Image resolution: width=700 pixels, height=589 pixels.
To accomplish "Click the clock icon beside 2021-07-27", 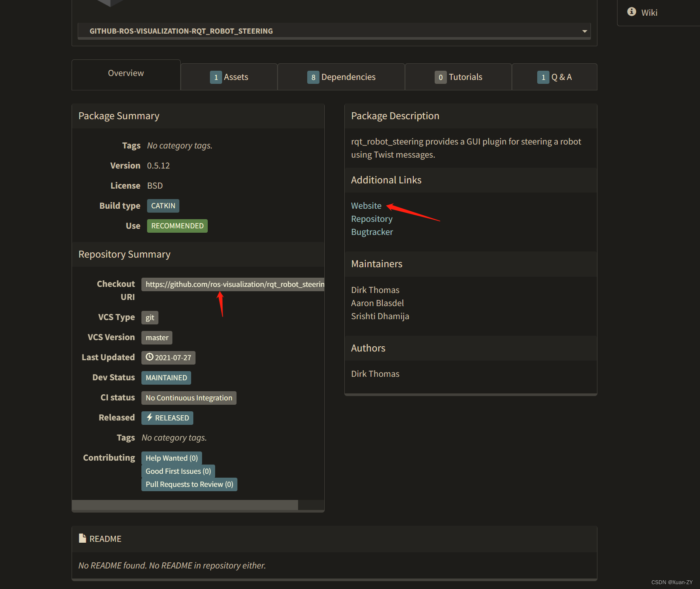I will click(x=150, y=357).
